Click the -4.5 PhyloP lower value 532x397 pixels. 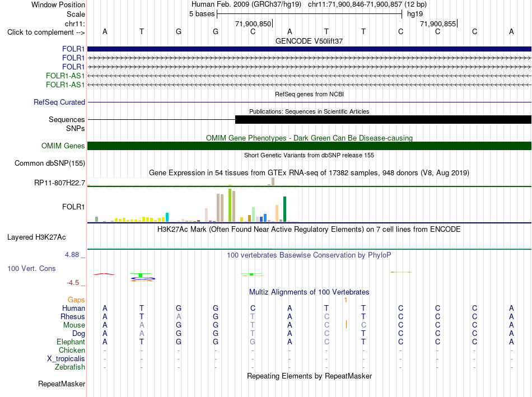(x=73, y=283)
